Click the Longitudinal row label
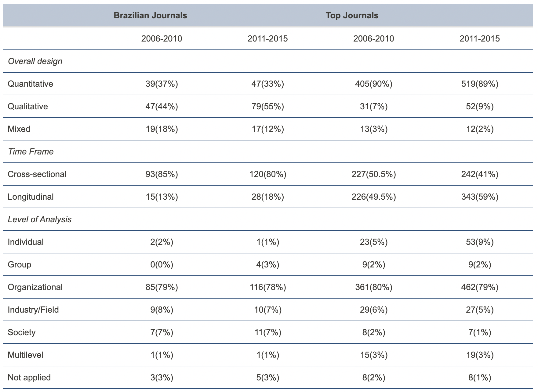538x392 pixels. point(31,197)
